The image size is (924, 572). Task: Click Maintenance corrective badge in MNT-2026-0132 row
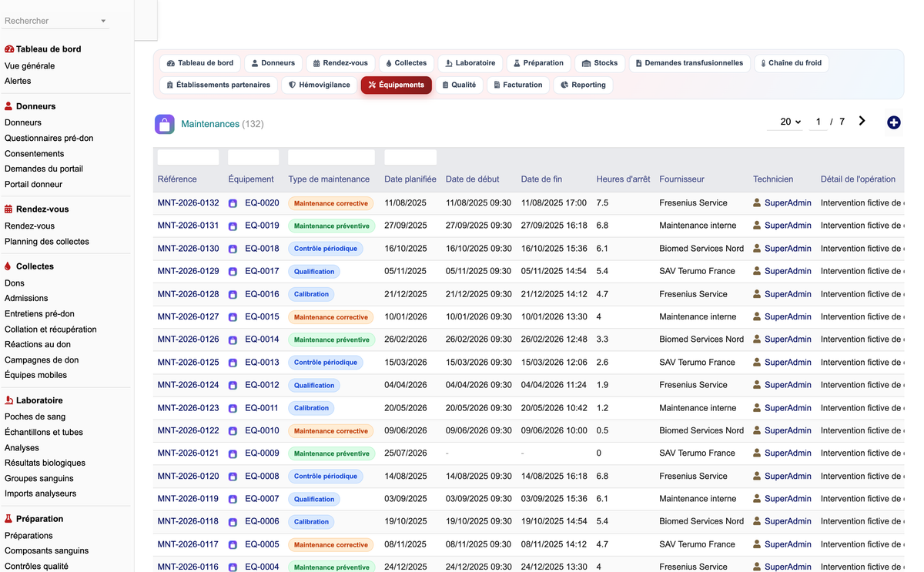coord(331,203)
